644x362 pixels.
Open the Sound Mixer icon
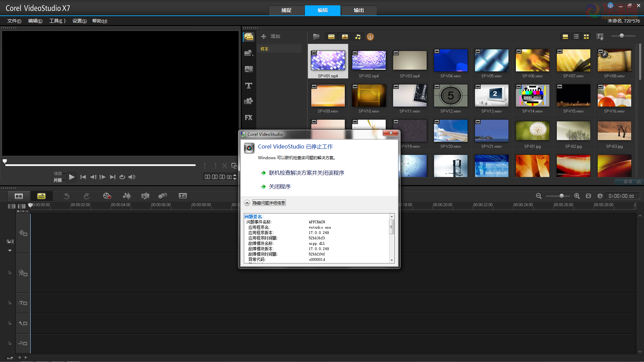click(x=127, y=196)
